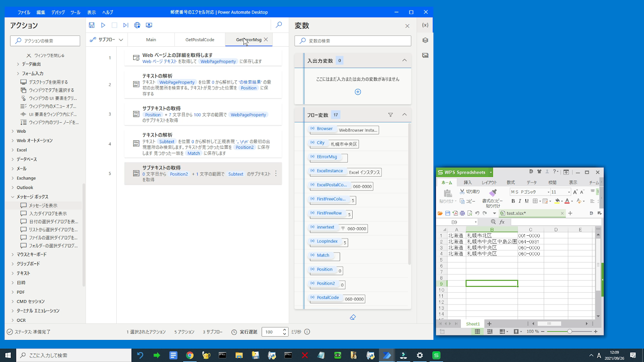Switch to the GetPostalCode subflow tab

pyautogui.click(x=200, y=40)
